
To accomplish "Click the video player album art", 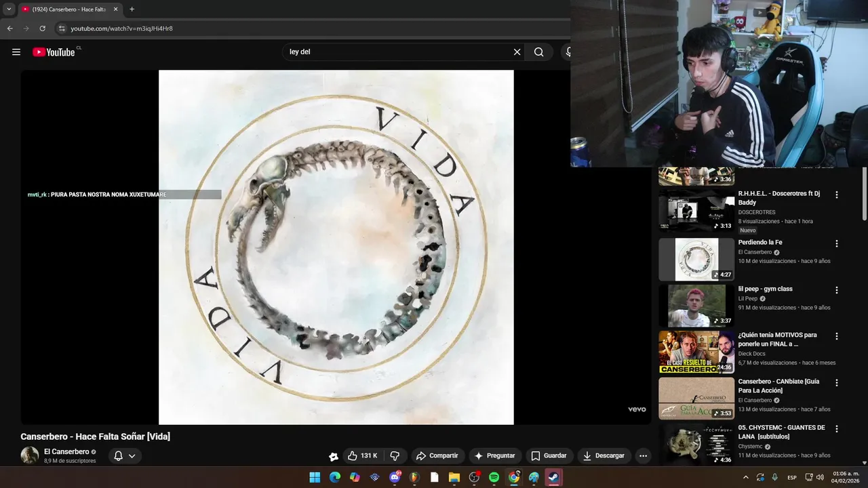I will [336, 247].
